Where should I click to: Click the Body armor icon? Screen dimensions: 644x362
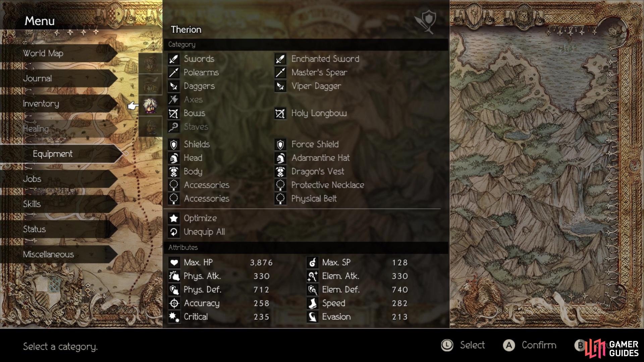[174, 172]
